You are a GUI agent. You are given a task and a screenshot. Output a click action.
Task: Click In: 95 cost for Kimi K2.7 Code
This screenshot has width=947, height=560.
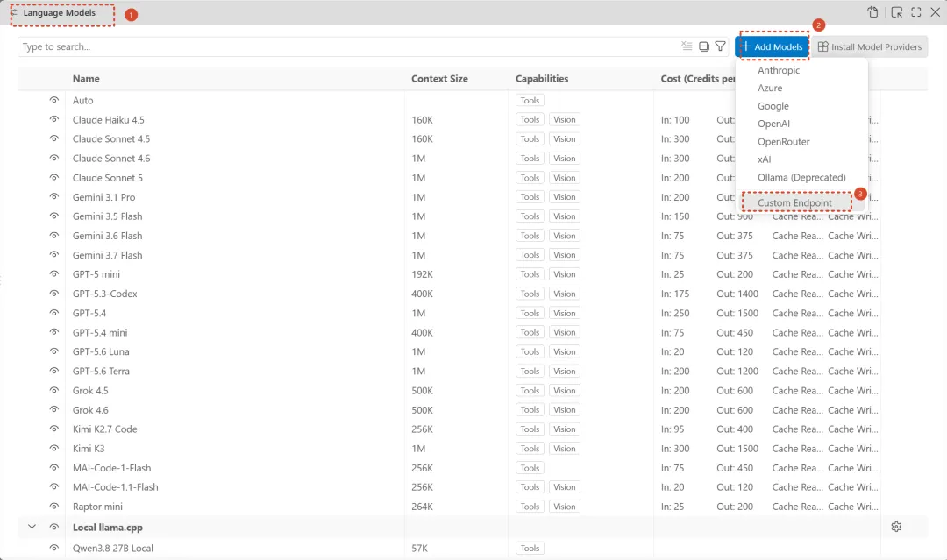click(673, 429)
